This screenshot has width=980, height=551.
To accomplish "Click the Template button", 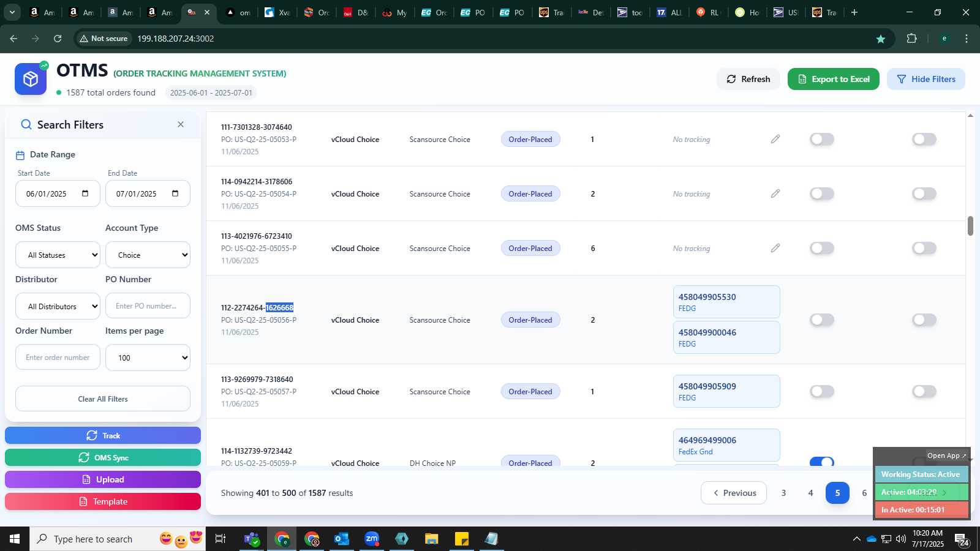I will tap(103, 501).
